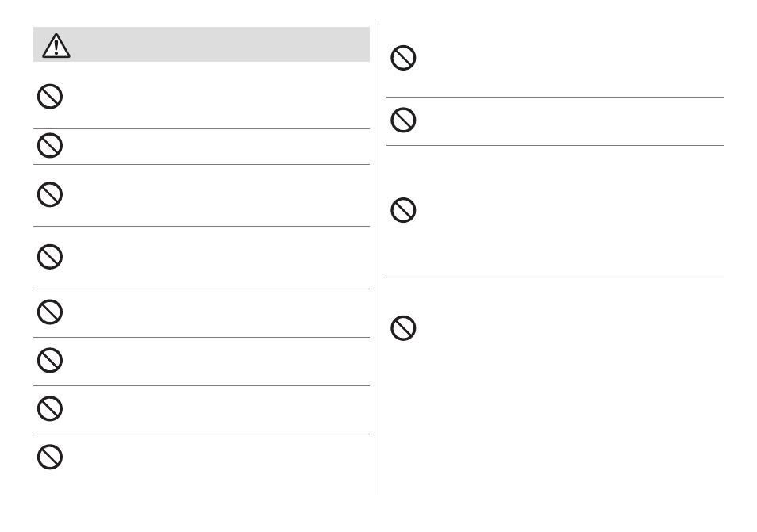Click the sixth prohibition icon in the left column
Viewport: 757px width, 532px height.
click(x=50, y=360)
